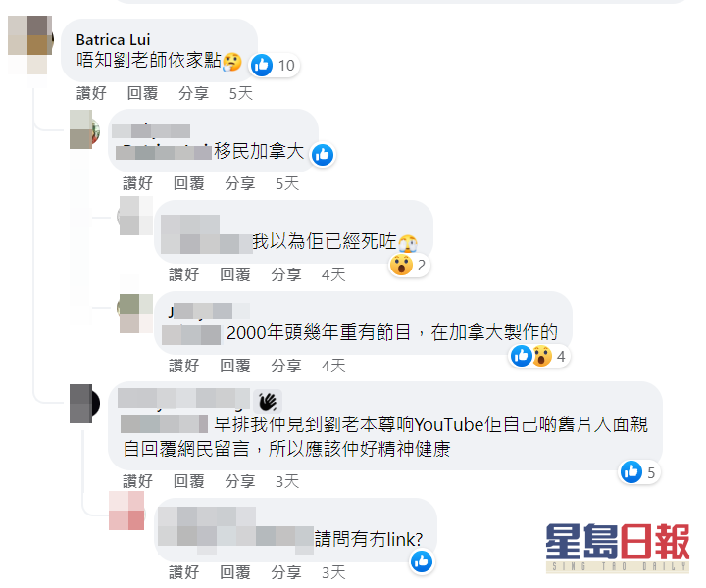Click the thumbs-up icon beside 移民加拿大 comment
This screenshot has height=588, width=706.
323,155
